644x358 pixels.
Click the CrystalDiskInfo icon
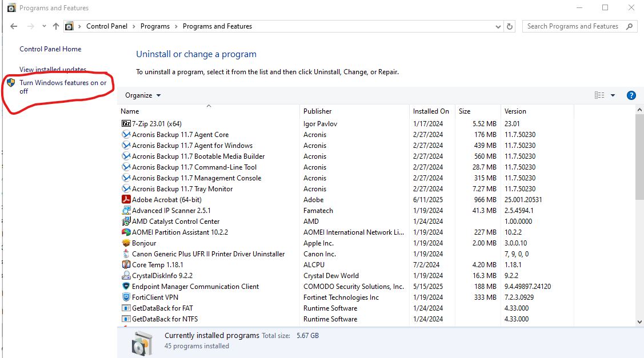click(x=126, y=275)
